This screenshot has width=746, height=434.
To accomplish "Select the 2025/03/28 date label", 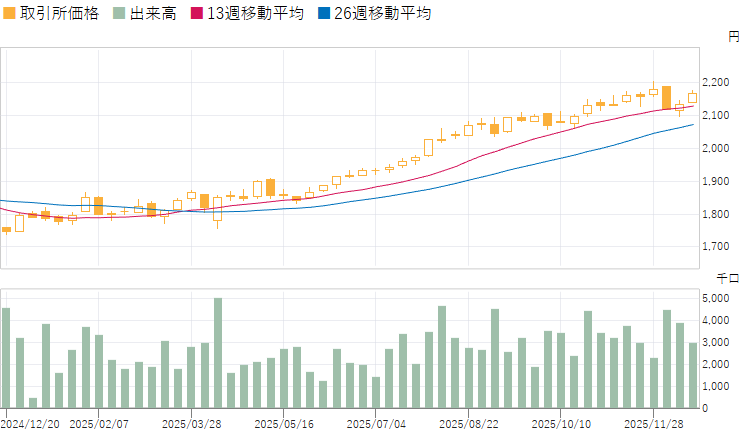I will pos(218,424).
